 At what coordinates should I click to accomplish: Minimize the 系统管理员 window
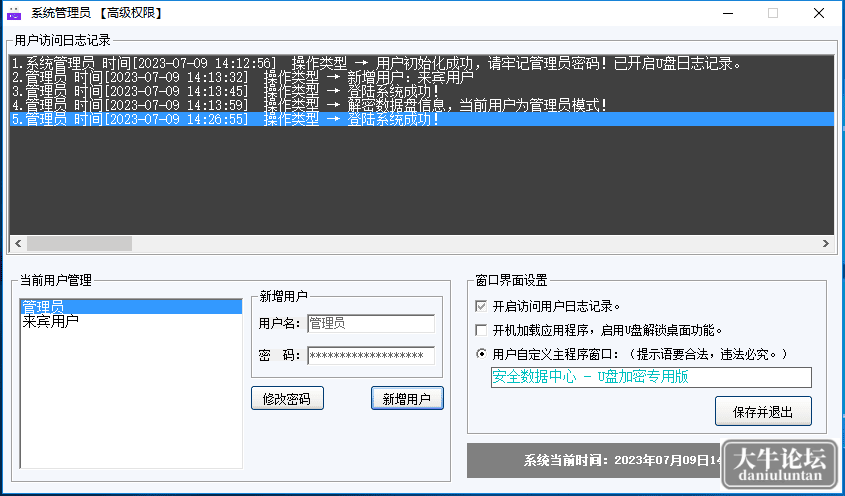tap(728, 13)
